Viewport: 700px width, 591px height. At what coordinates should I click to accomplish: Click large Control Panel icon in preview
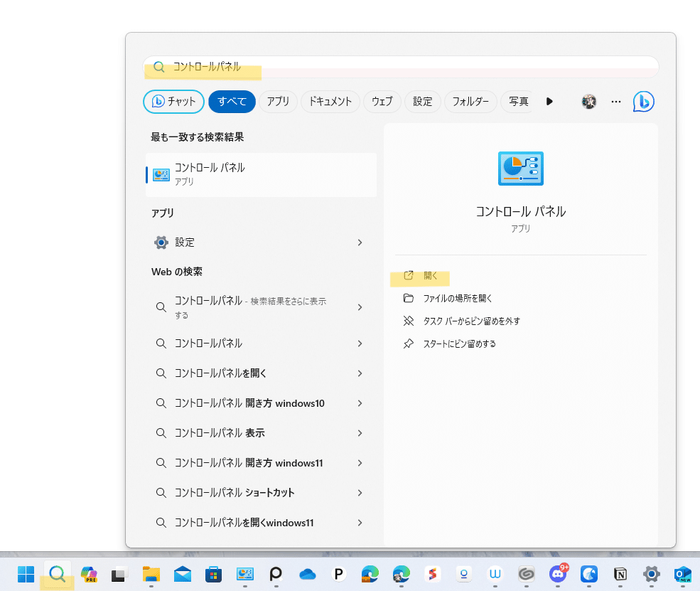click(x=520, y=169)
